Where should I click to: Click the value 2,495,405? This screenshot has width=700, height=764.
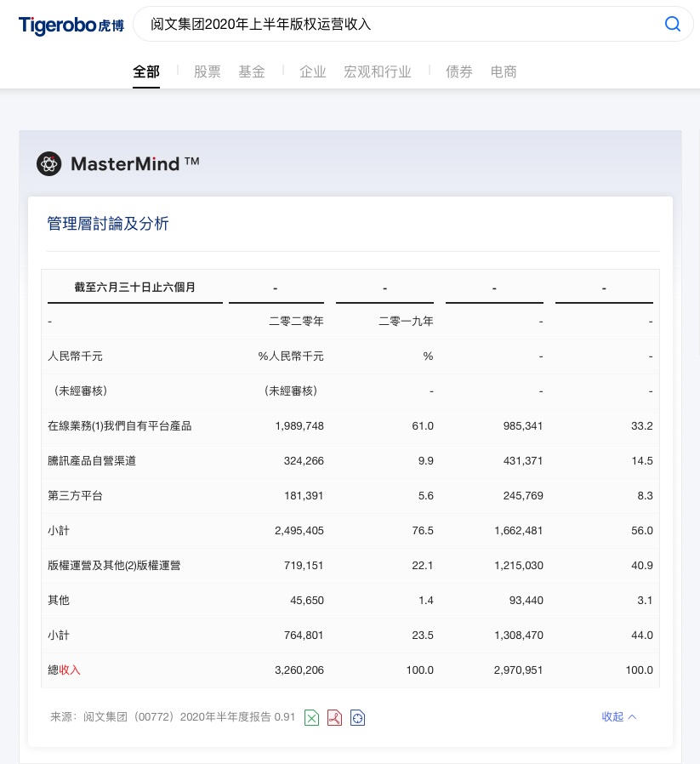point(299,531)
